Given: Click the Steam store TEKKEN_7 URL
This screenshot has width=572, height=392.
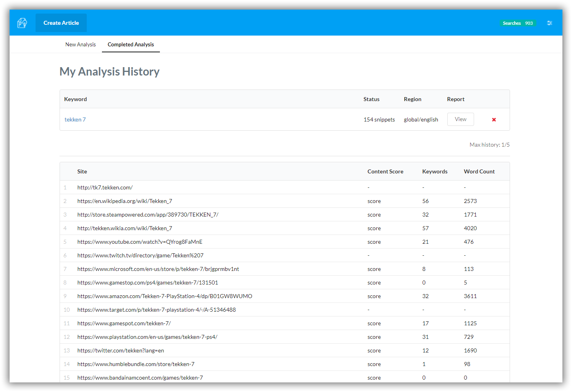Looking at the screenshot, I should click(x=148, y=215).
